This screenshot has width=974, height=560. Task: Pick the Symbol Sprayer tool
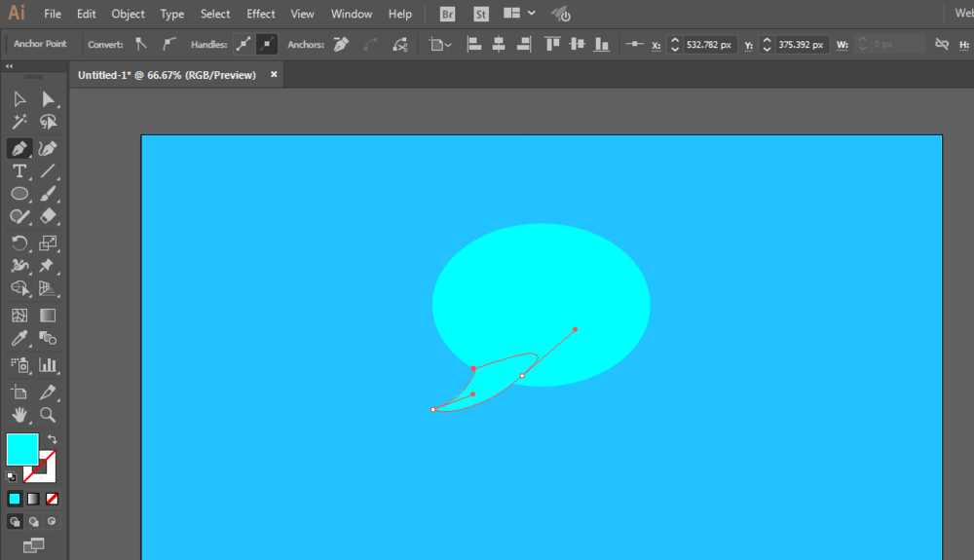(x=19, y=365)
